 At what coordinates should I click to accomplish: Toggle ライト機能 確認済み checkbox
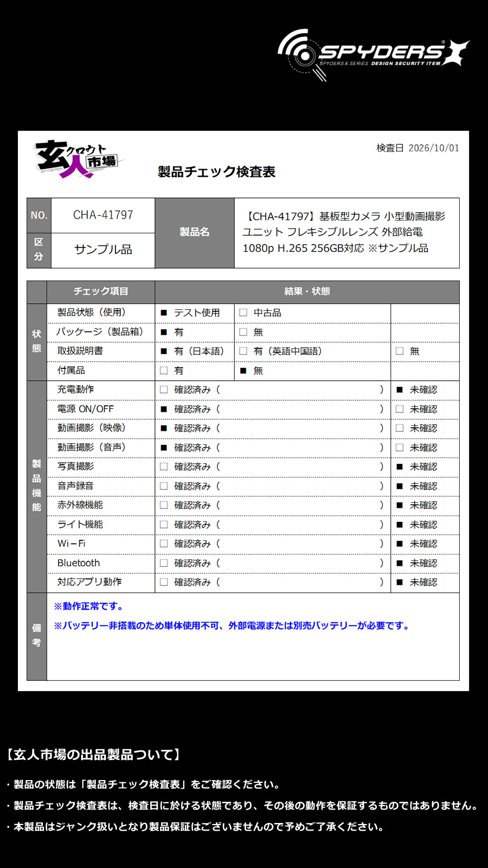[164, 525]
